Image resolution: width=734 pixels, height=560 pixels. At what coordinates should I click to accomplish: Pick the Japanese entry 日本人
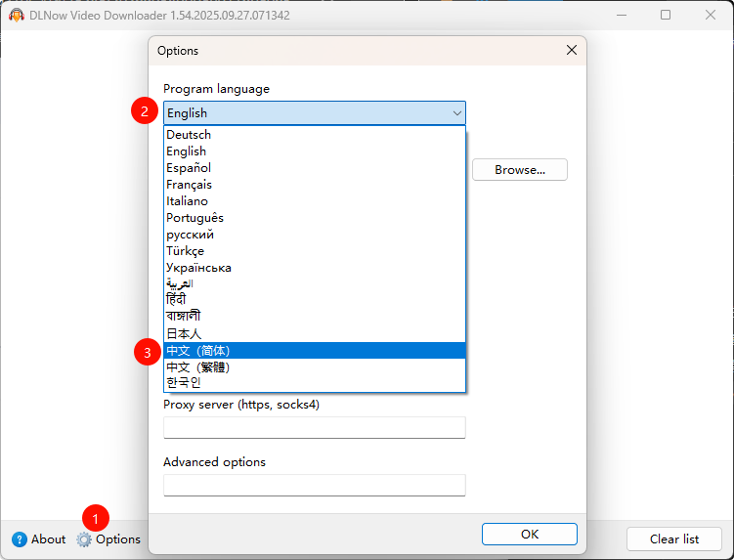pyautogui.click(x=315, y=333)
